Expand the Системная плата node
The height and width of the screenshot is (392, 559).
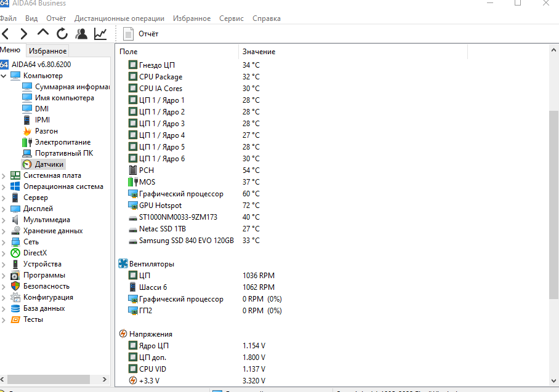(4, 175)
